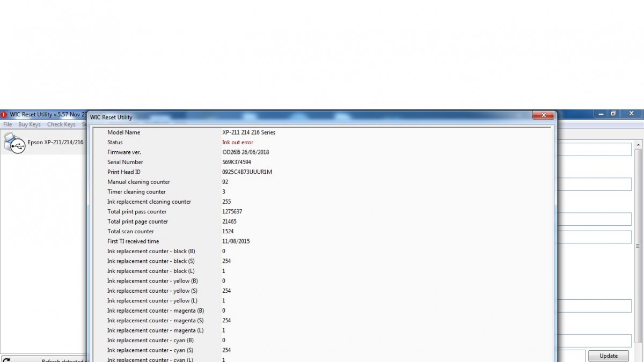Click the "Firmware ver." label

(124, 152)
